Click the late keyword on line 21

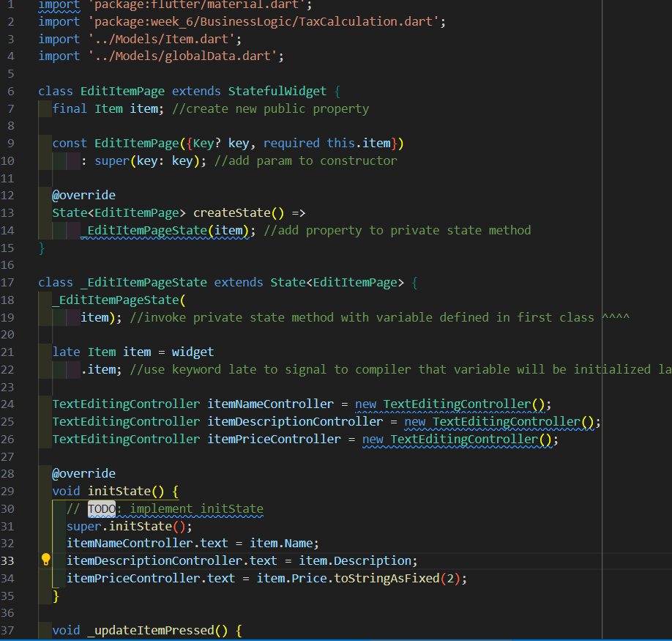coord(65,352)
